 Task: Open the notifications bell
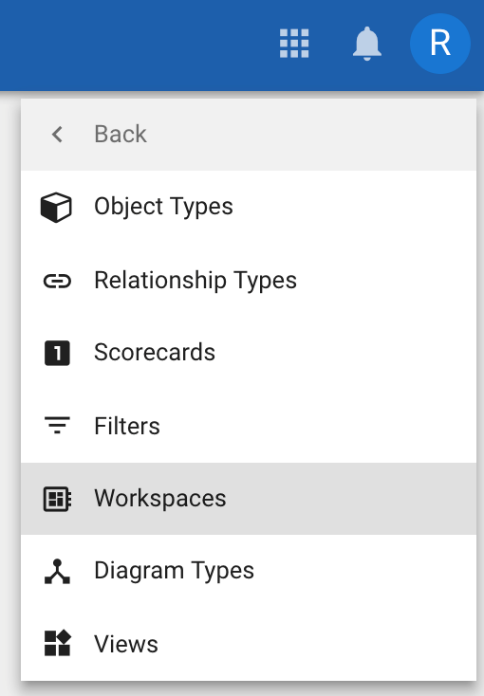point(367,44)
